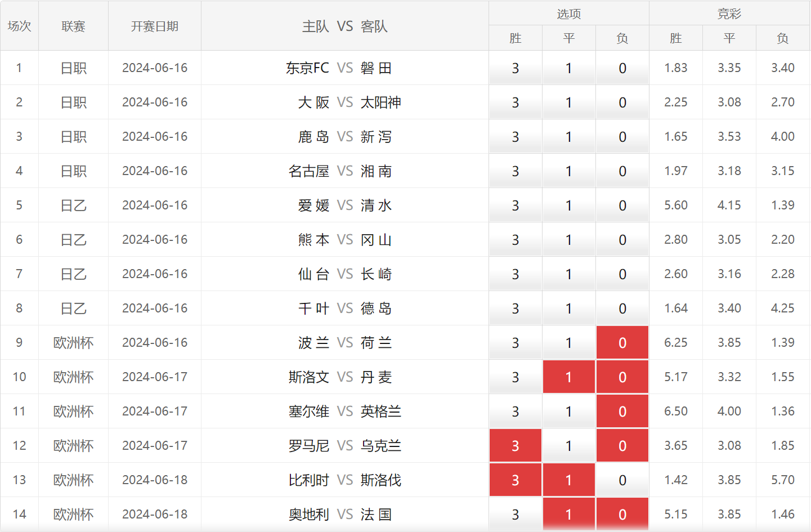Select loss option 0 for 爱媛 vs 清水
This screenshot has width=811, height=532.
[622, 205]
